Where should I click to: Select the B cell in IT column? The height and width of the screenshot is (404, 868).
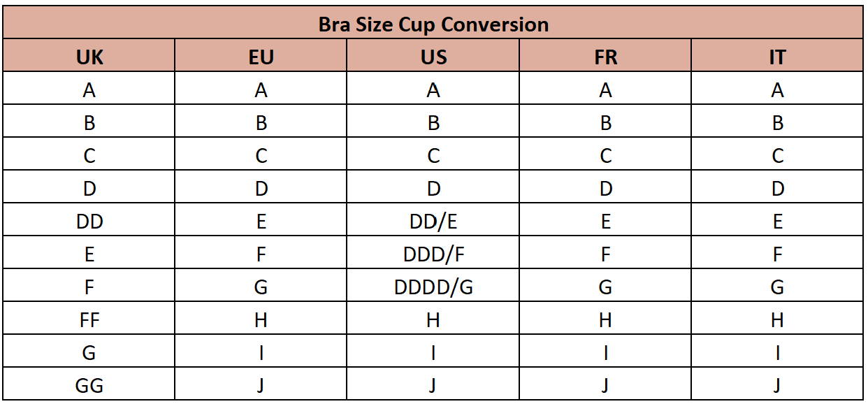coord(777,123)
